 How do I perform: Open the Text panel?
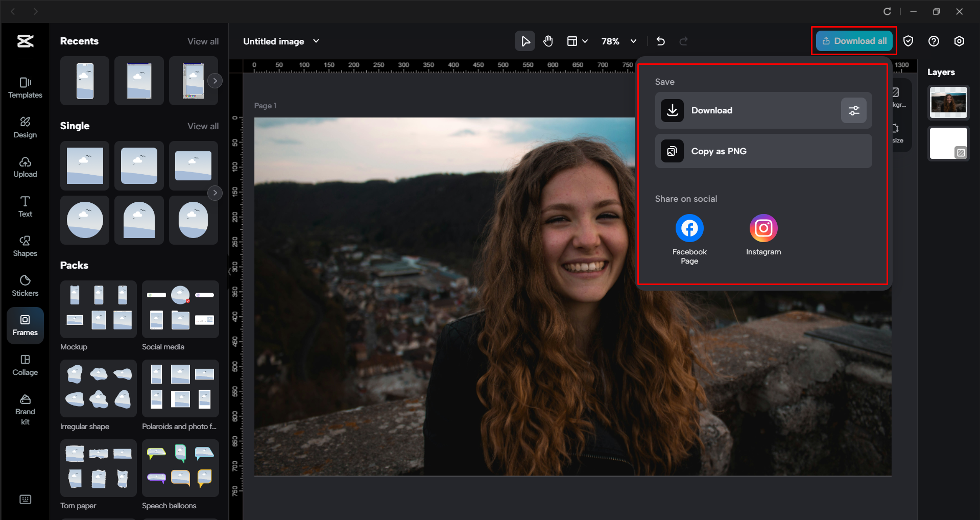tap(25, 206)
